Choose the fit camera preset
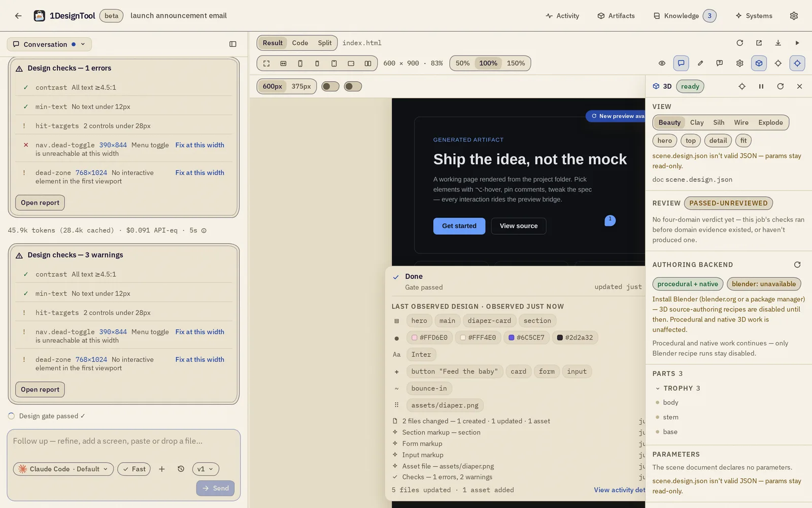 click(x=743, y=141)
